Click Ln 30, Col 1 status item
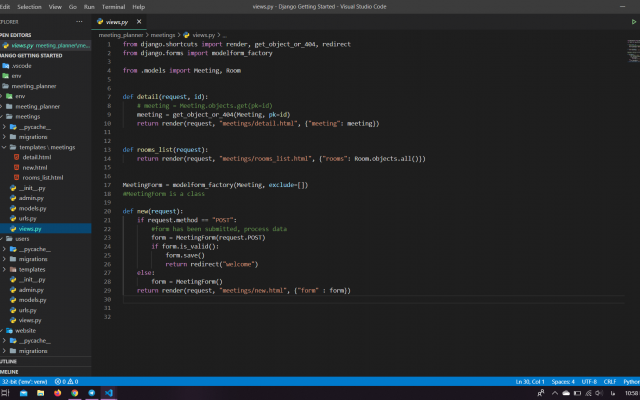The image size is (640, 400). (x=530, y=382)
